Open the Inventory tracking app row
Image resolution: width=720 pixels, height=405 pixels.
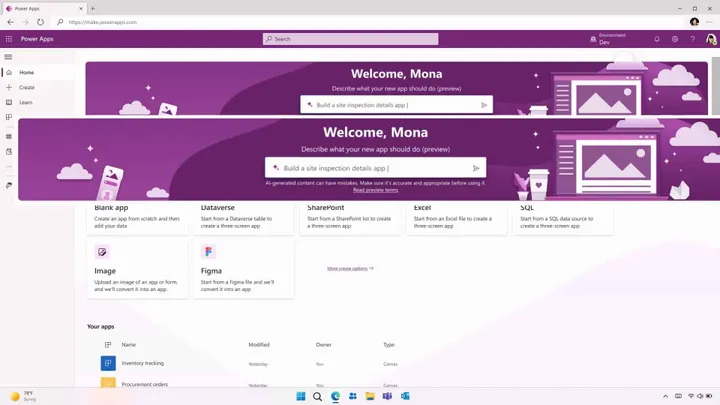(x=142, y=363)
